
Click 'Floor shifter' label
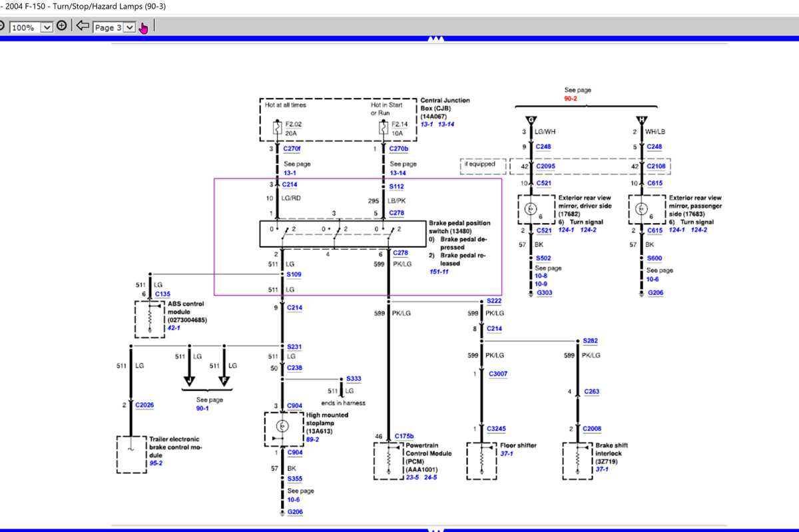(x=518, y=445)
